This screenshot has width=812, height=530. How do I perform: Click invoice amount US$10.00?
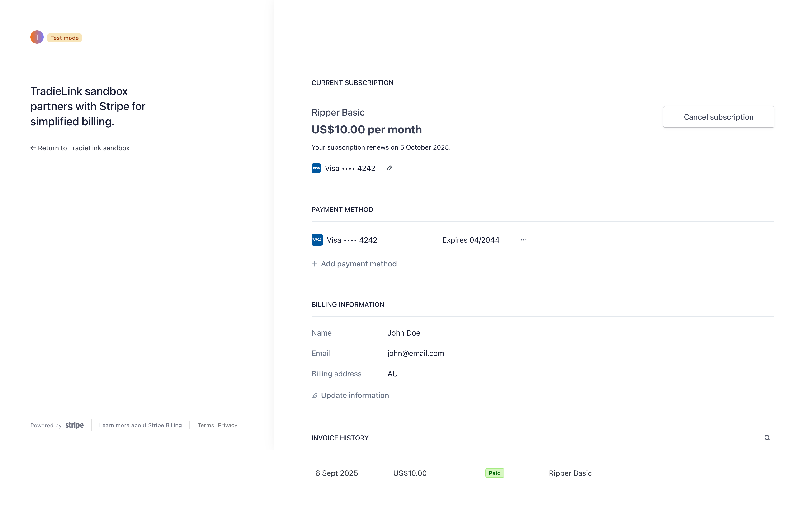point(410,473)
